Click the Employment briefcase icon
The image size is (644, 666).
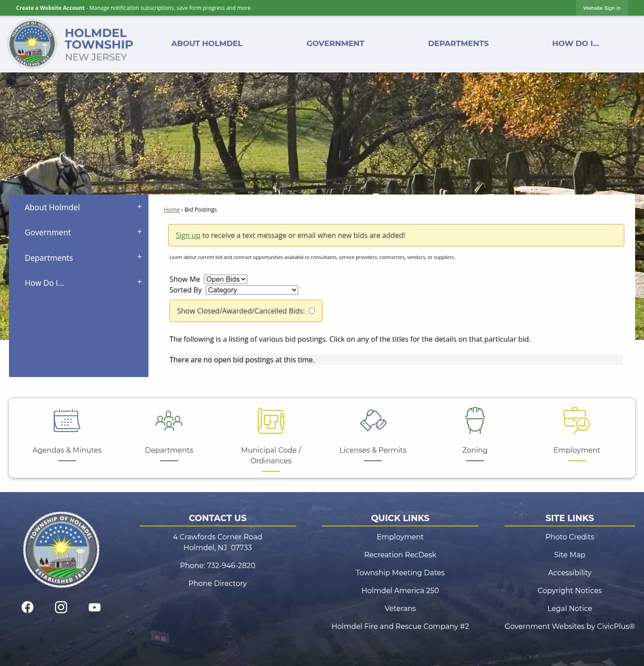576,420
